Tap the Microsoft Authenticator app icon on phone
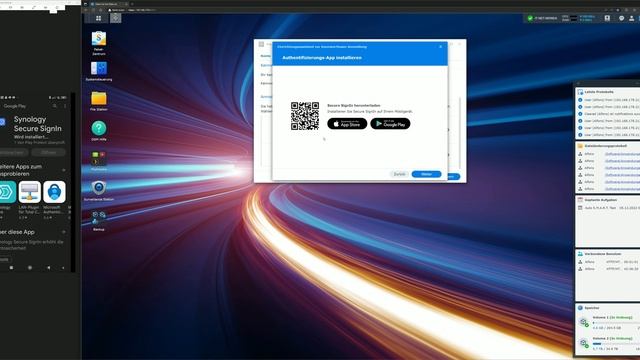This screenshot has width=640, height=360. pos(54,192)
